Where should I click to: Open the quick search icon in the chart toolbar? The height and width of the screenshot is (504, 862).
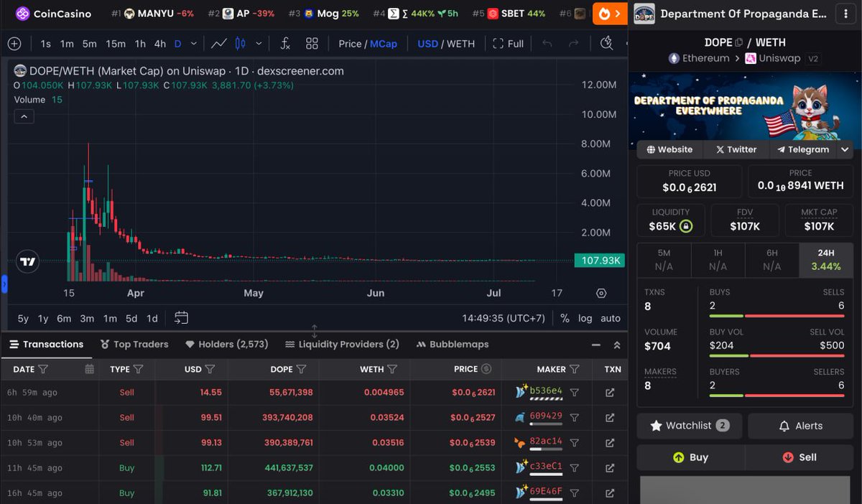[x=607, y=44]
